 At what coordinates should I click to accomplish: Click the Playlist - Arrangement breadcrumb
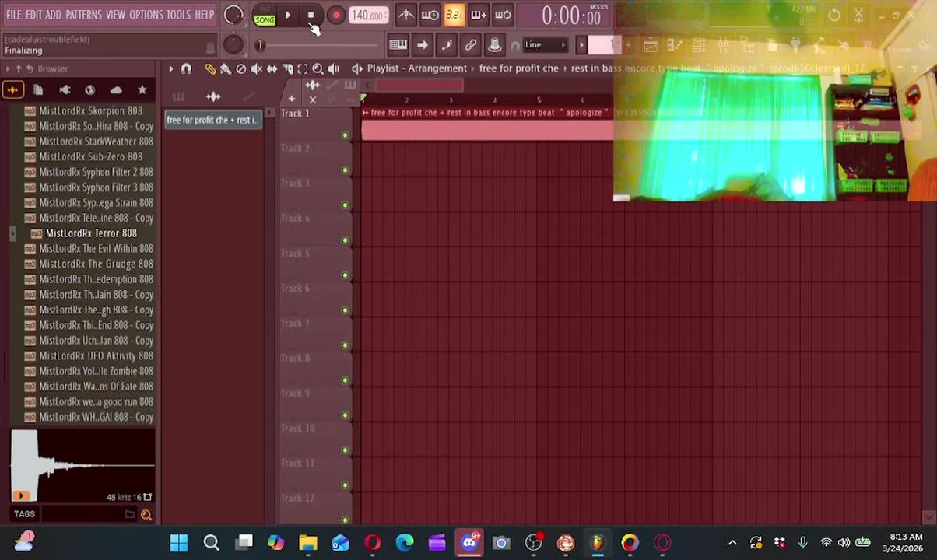click(x=417, y=68)
